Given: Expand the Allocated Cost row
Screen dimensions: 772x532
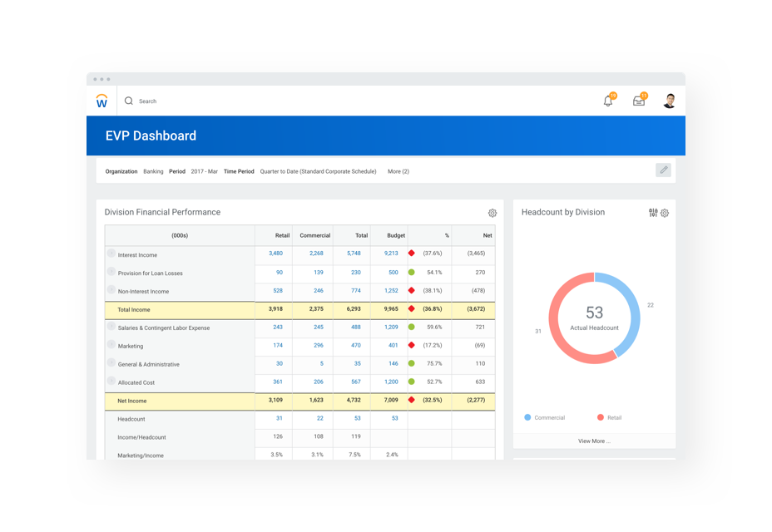Looking at the screenshot, I should (111, 382).
